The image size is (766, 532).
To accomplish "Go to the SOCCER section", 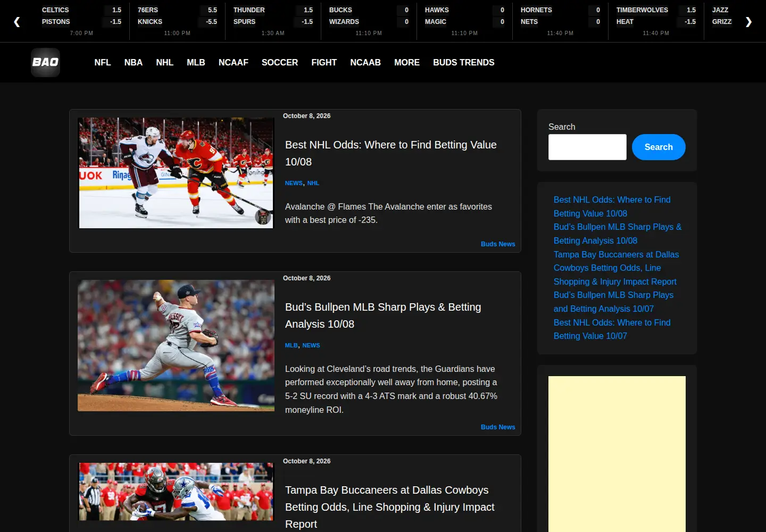I will [x=280, y=62].
